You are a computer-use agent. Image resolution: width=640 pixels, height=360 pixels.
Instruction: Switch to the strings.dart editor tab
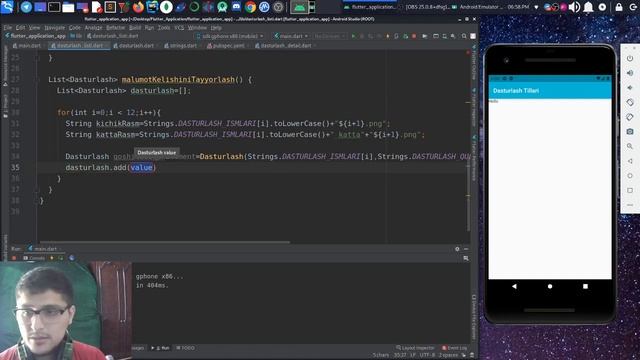click(182, 46)
